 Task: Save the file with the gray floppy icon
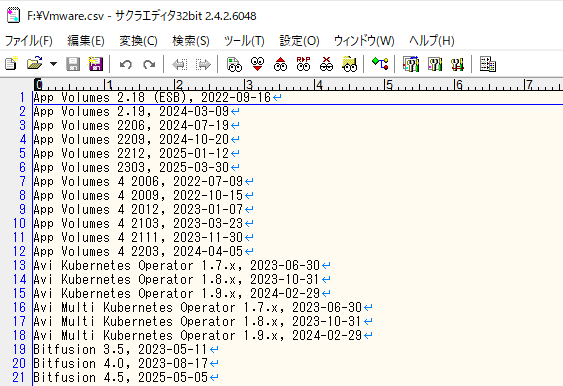[x=73, y=64]
